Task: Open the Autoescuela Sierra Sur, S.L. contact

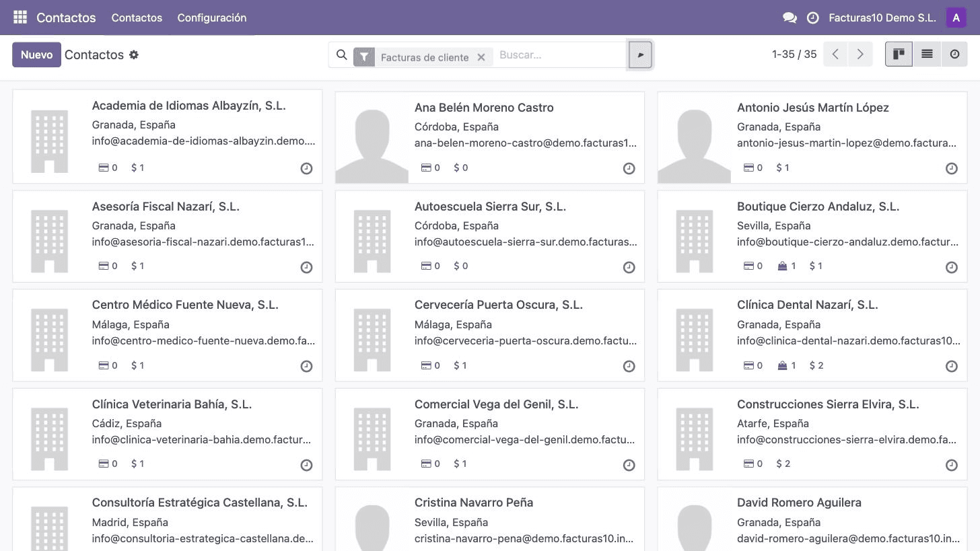Action: pos(490,236)
